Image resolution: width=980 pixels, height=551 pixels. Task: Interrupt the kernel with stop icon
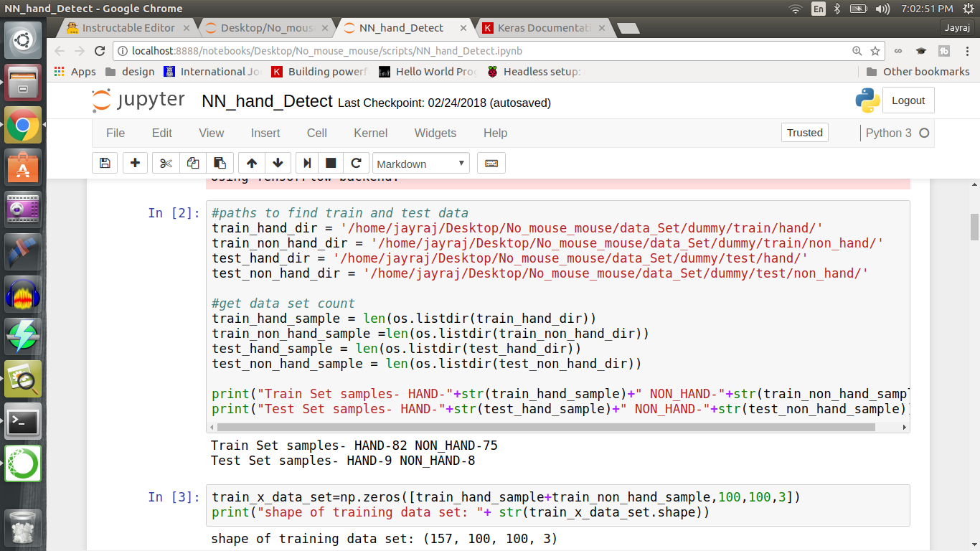pyautogui.click(x=331, y=163)
